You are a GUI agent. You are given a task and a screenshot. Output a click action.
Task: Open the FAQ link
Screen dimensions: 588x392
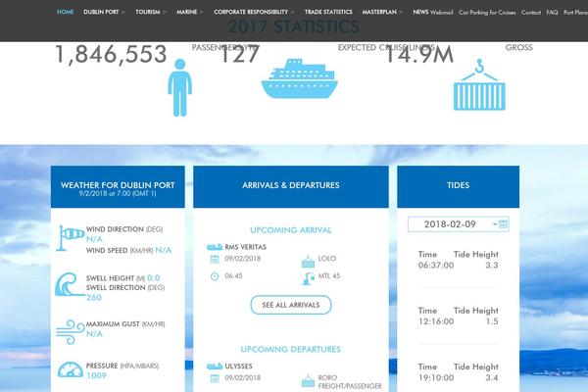coord(552,13)
